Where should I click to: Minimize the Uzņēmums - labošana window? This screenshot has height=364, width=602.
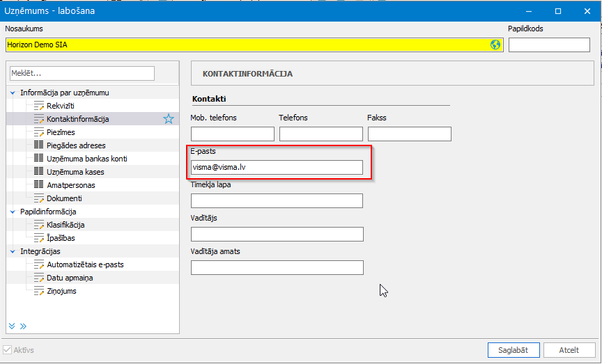(x=529, y=11)
